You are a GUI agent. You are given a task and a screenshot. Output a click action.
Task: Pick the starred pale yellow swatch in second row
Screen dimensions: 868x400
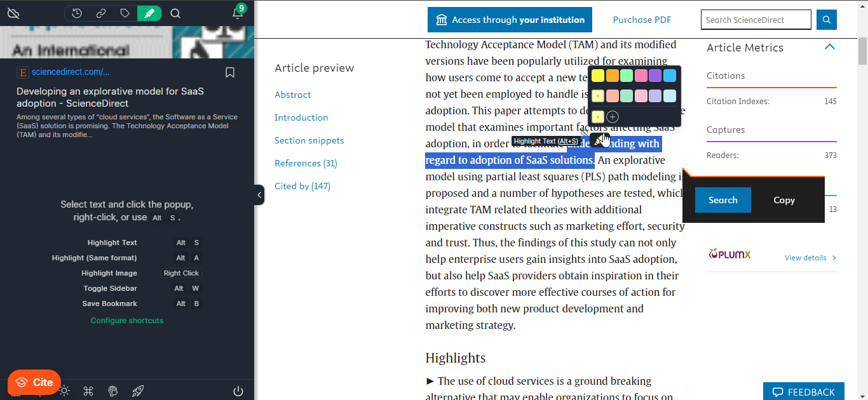pos(598,96)
